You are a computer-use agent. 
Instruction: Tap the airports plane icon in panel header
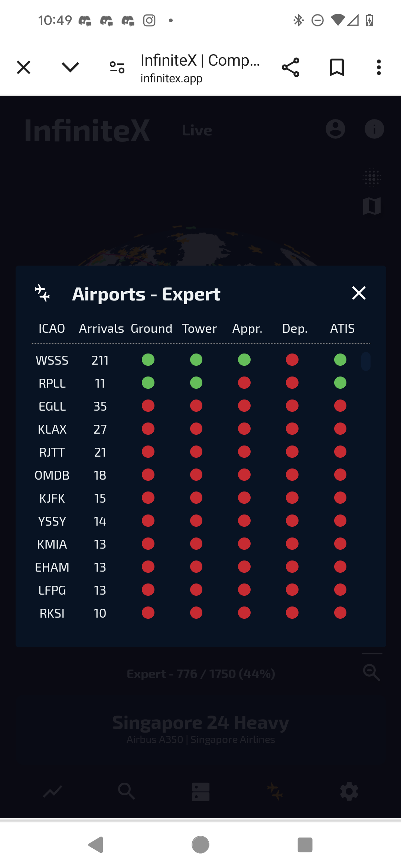42,293
